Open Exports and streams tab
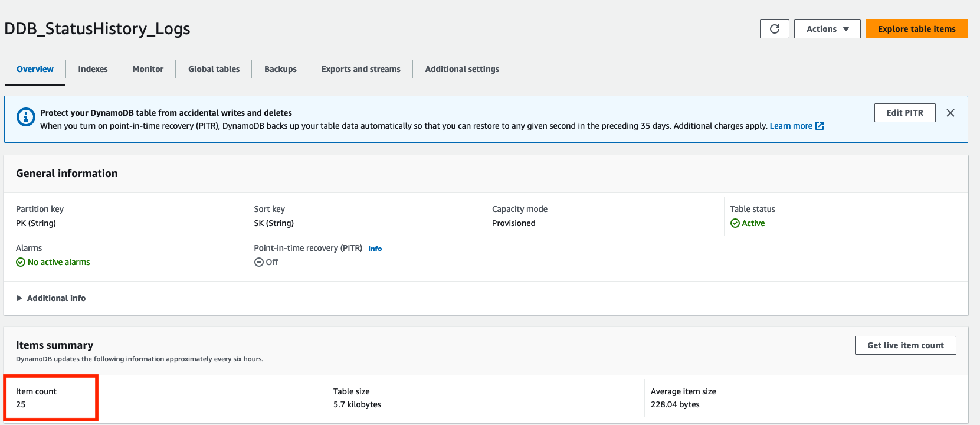 point(360,69)
